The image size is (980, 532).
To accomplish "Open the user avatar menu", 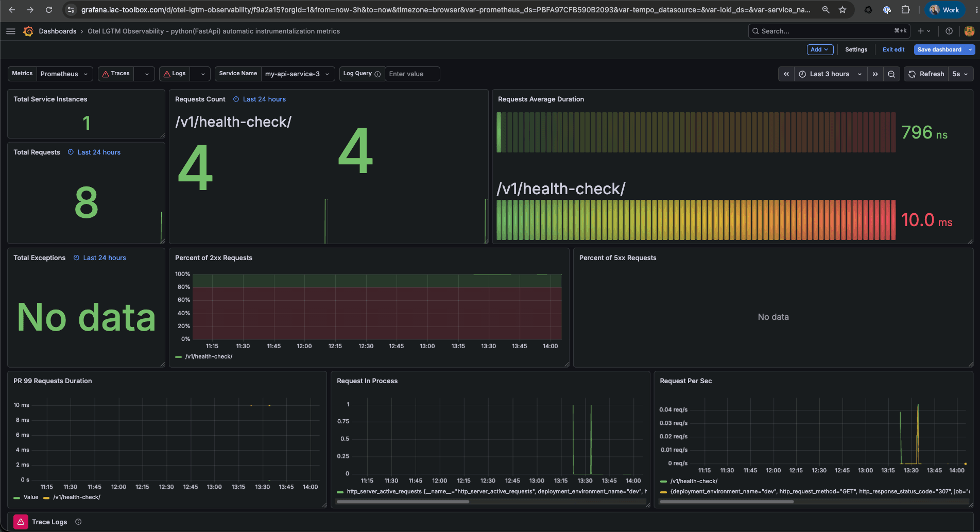I will [969, 31].
